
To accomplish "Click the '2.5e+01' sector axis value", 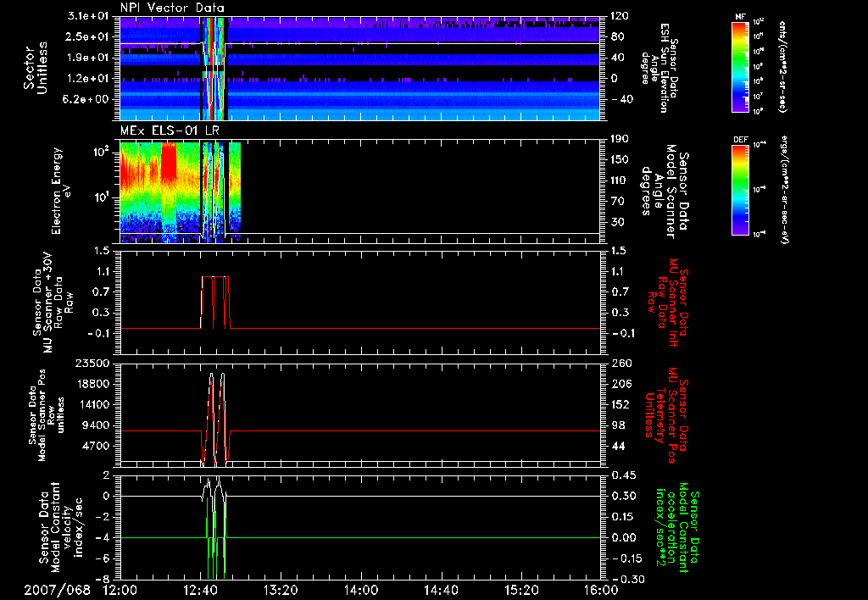I will click(88, 36).
